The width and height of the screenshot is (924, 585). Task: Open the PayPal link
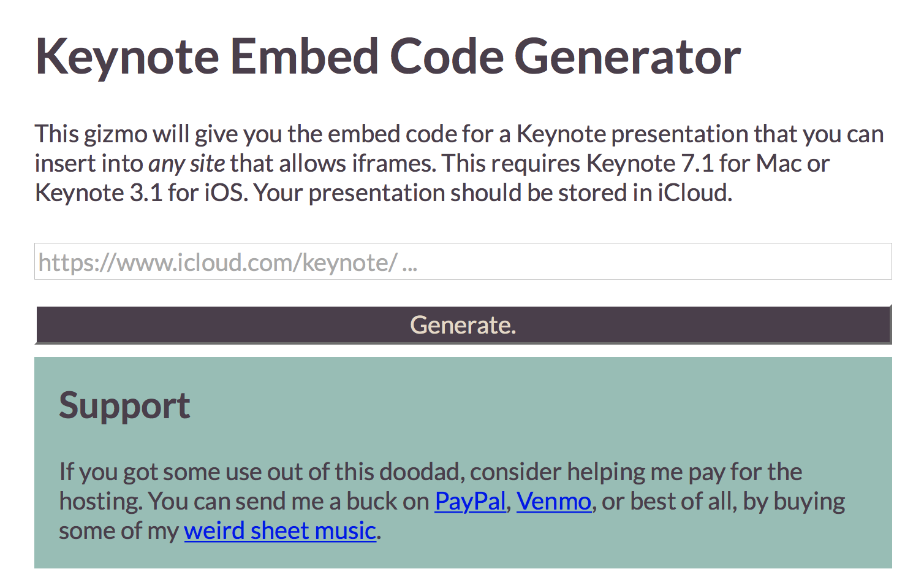pyautogui.click(x=470, y=502)
